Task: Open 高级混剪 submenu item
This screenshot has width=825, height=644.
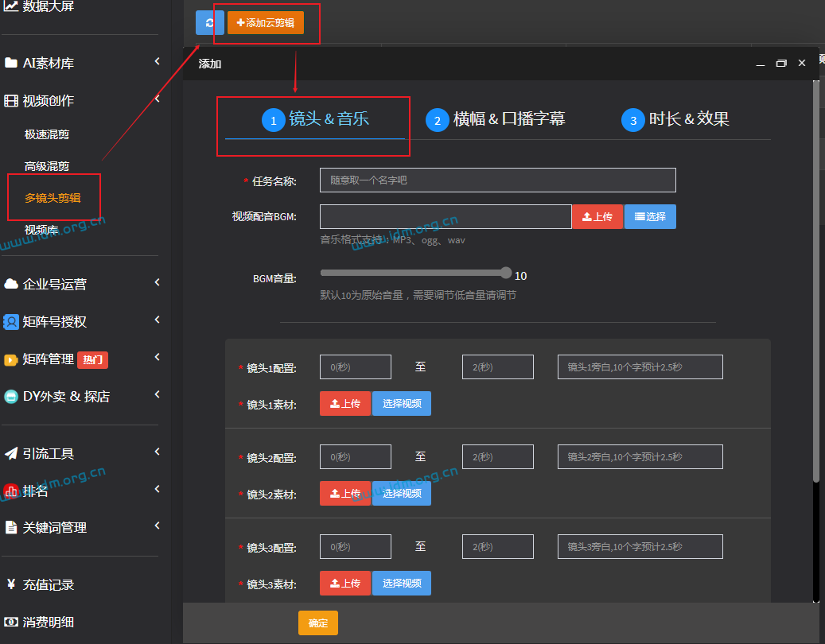Action: [47, 166]
